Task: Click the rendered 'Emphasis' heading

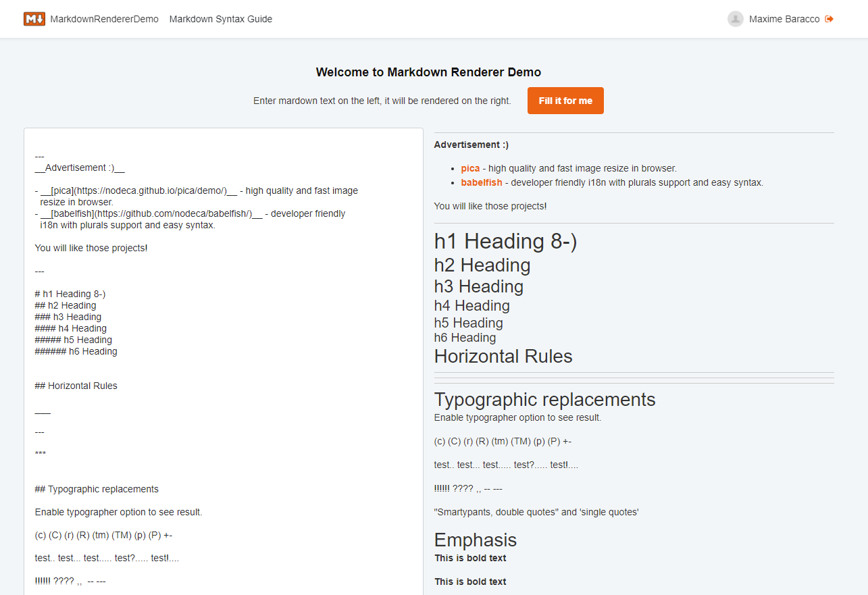Action: pos(476,540)
